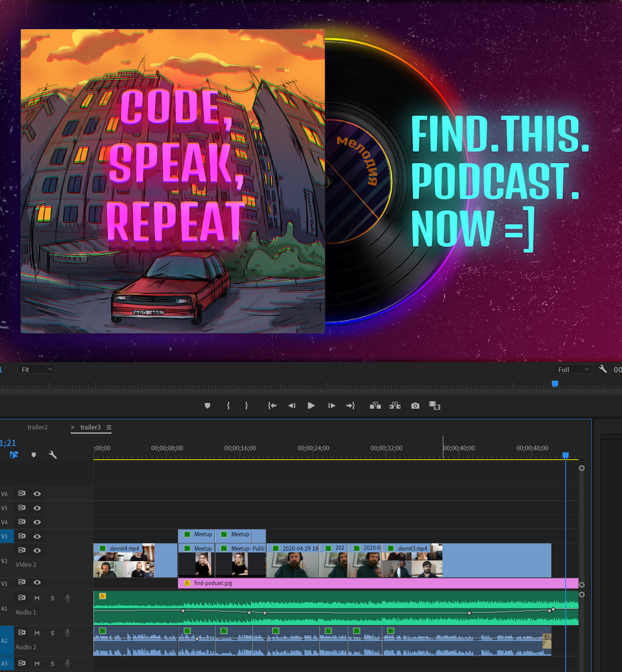This screenshot has width=622, height=672.
Task: Open the trailer3 panel menu
Action: 109,427
